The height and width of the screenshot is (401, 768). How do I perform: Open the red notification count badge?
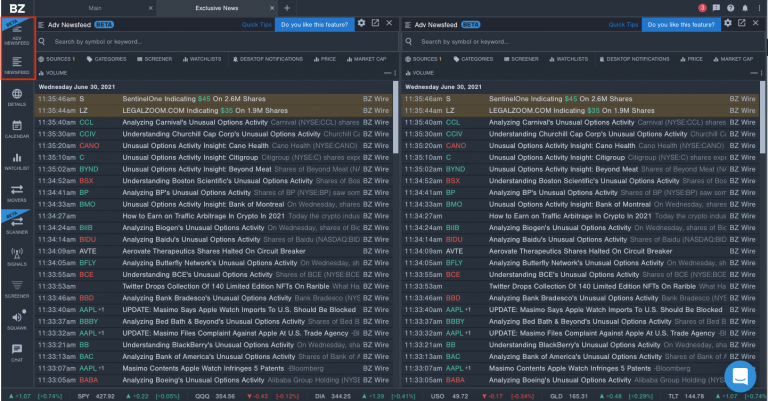(702, 8)
